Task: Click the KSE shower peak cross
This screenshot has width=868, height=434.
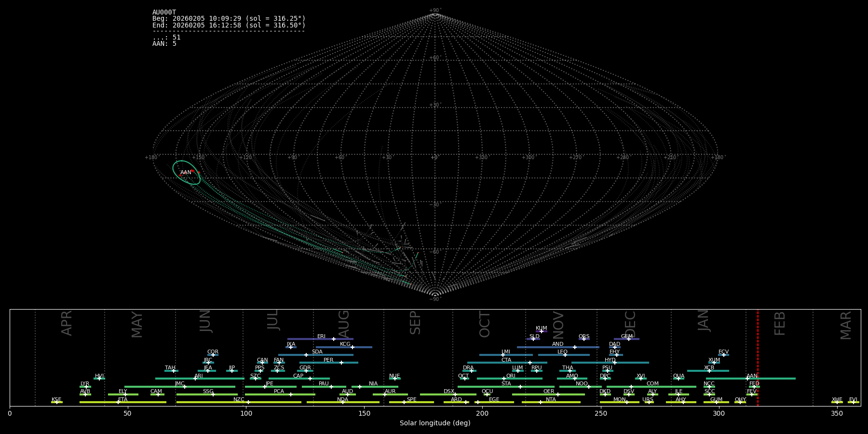Action: click(56, 402)
